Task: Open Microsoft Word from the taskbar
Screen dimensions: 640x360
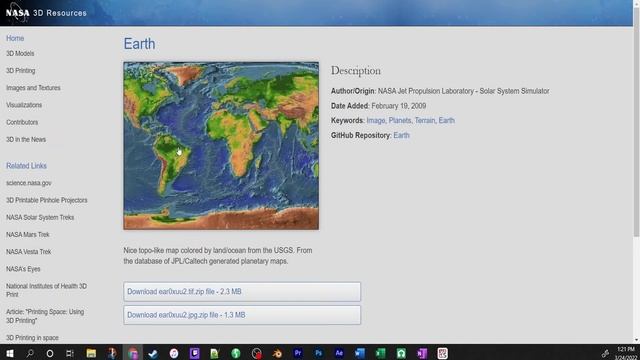Action: [360, 353]
